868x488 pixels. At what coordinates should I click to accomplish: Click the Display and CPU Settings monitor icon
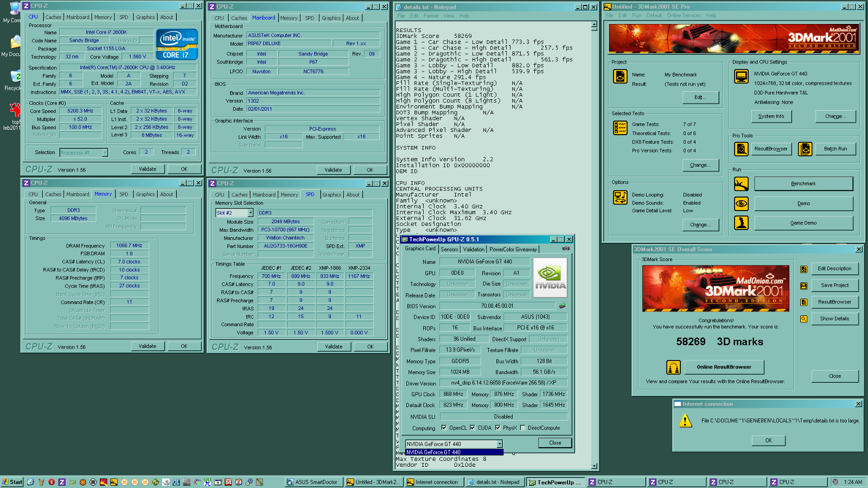tap(741, 77)
